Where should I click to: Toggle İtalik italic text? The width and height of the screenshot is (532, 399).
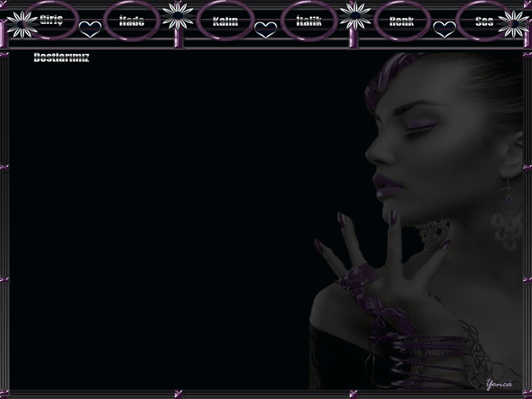coord(309,21)
